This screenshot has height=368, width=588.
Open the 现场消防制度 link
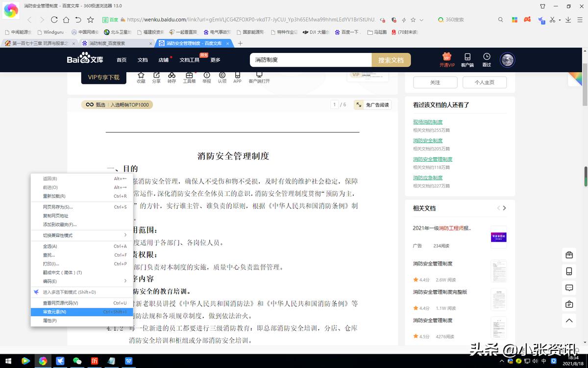click(428, 122)
